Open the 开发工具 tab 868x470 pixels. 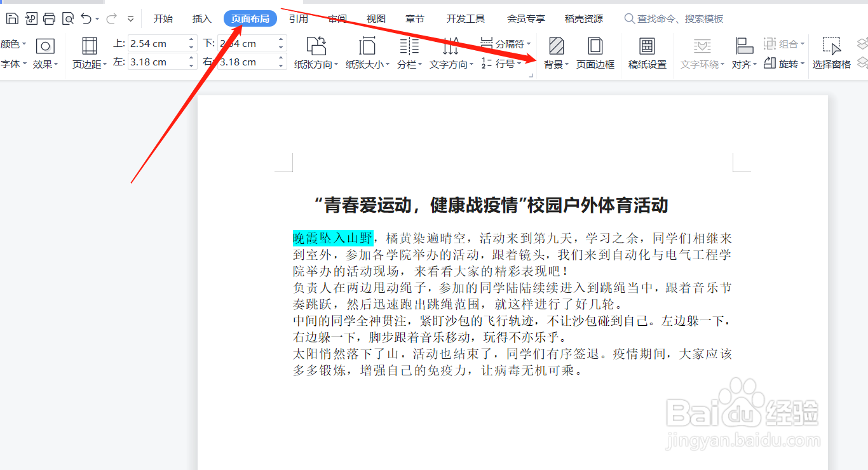point(466,18)
